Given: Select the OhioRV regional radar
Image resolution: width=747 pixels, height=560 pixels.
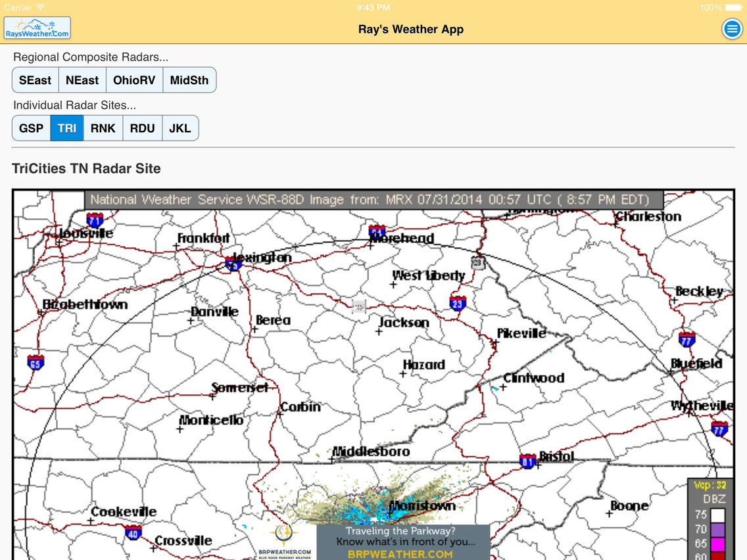Looking at the screenshot, I should click(x=134, y=80).
